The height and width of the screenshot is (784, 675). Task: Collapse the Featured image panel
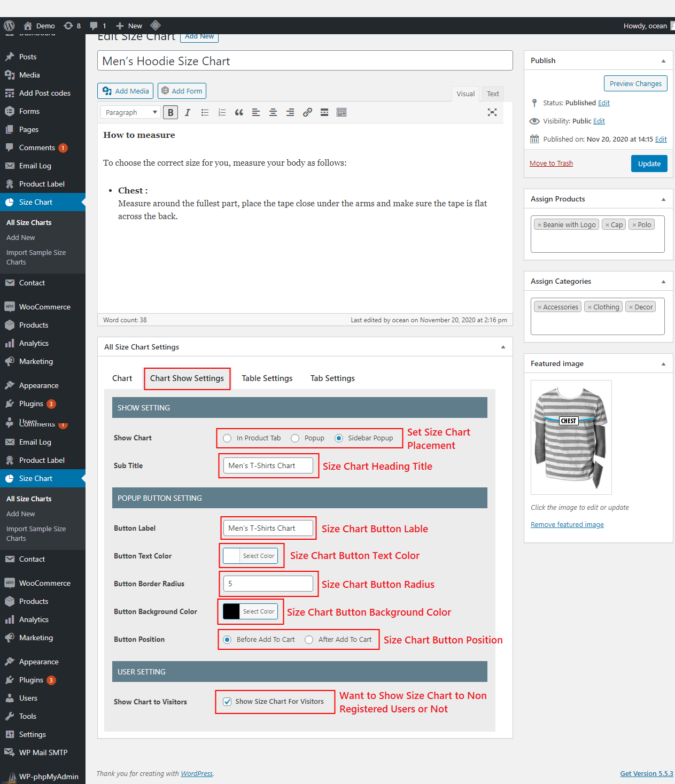coord(663,363)
